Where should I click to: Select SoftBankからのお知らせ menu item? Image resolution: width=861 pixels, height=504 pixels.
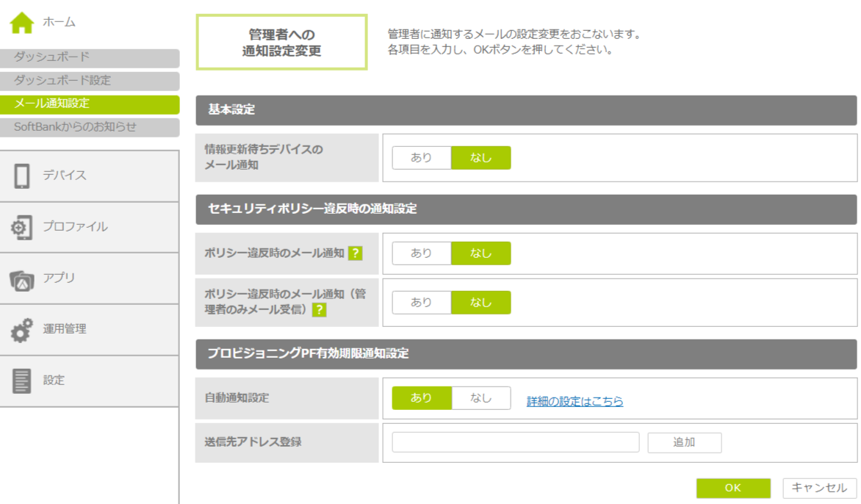click(x=90, y=127)
